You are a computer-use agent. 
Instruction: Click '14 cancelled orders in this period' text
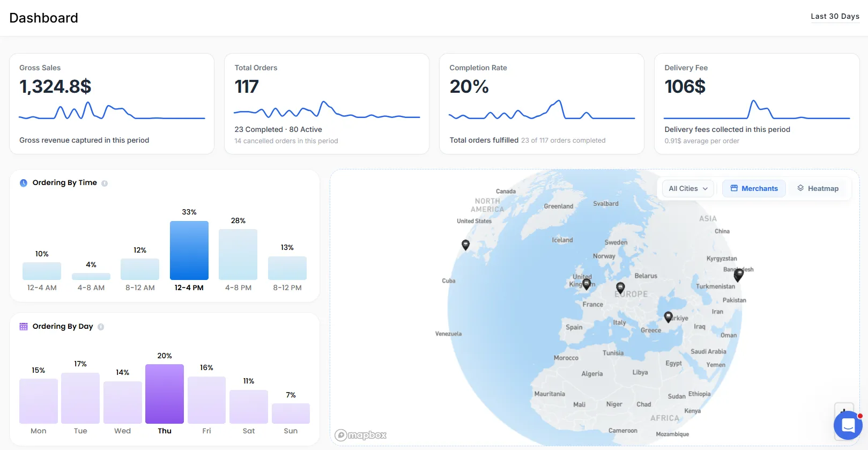(x=286, y=141)
